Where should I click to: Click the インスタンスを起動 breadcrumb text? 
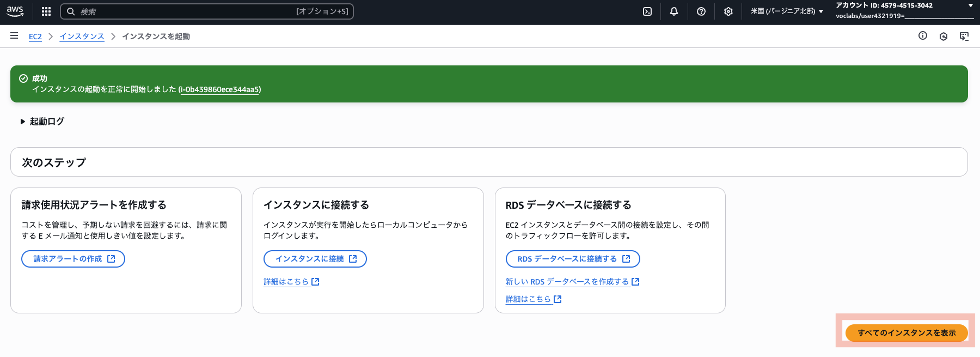coord(156,37)
